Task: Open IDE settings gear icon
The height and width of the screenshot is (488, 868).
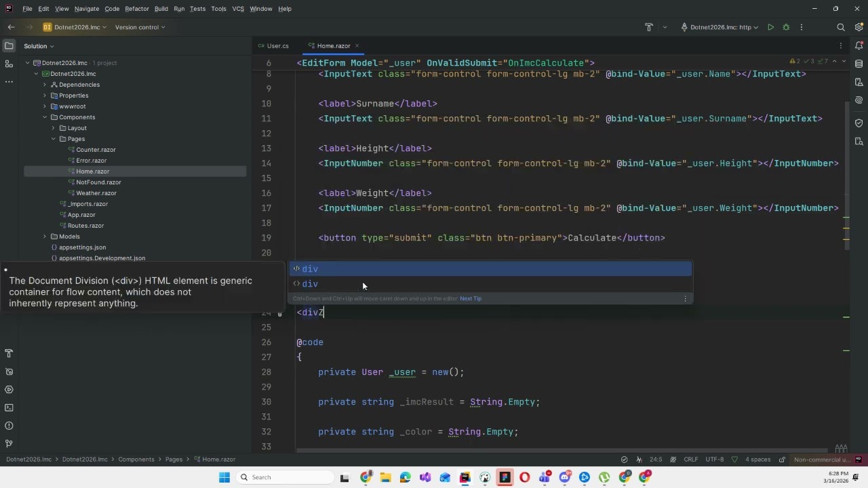Action: click(859, 27)
